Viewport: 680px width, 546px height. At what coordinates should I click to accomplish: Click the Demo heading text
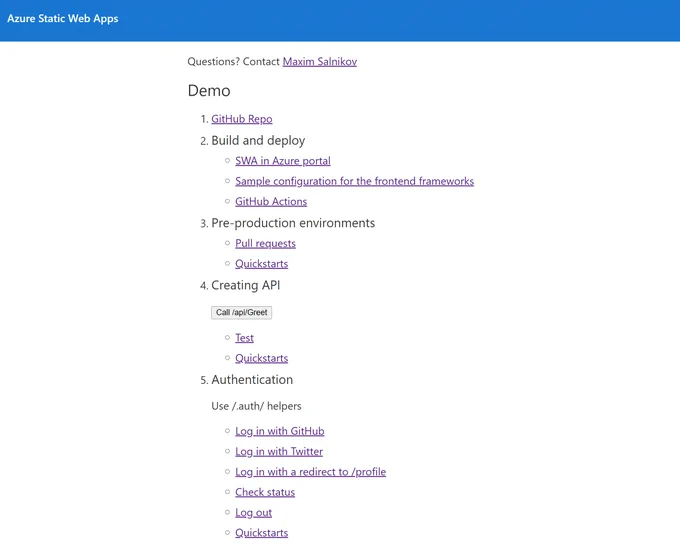pyautogui.click(x=209, y=91)
